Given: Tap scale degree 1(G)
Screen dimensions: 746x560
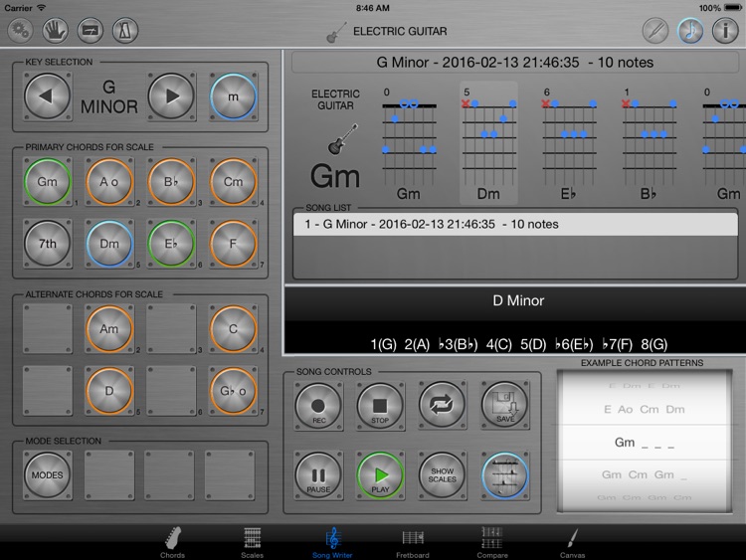Looking at the screenshot, I should (x=384, y=344).
